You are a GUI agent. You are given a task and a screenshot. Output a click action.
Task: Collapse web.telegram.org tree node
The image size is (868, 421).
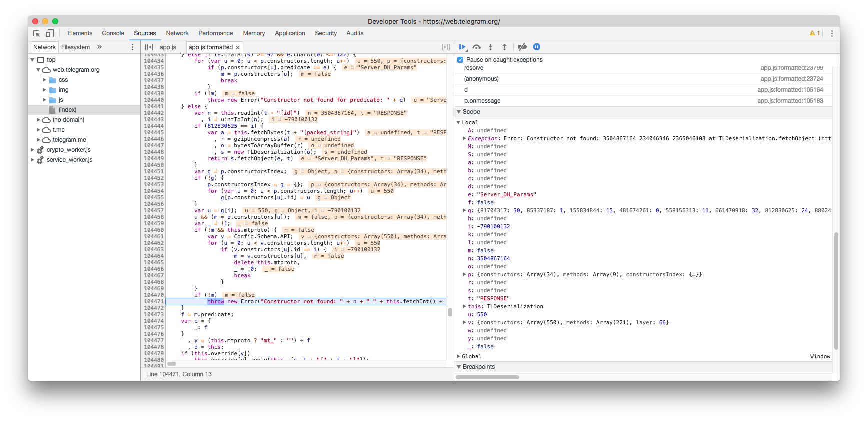[38, 70]
